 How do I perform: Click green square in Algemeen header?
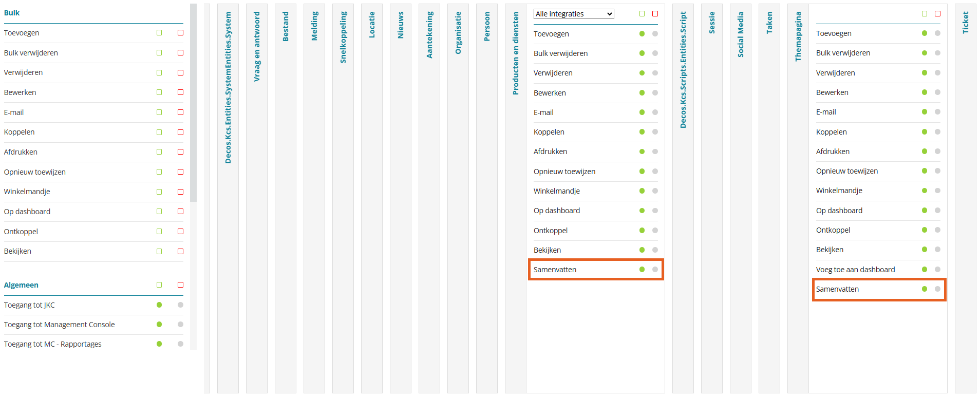click(159, 285)
